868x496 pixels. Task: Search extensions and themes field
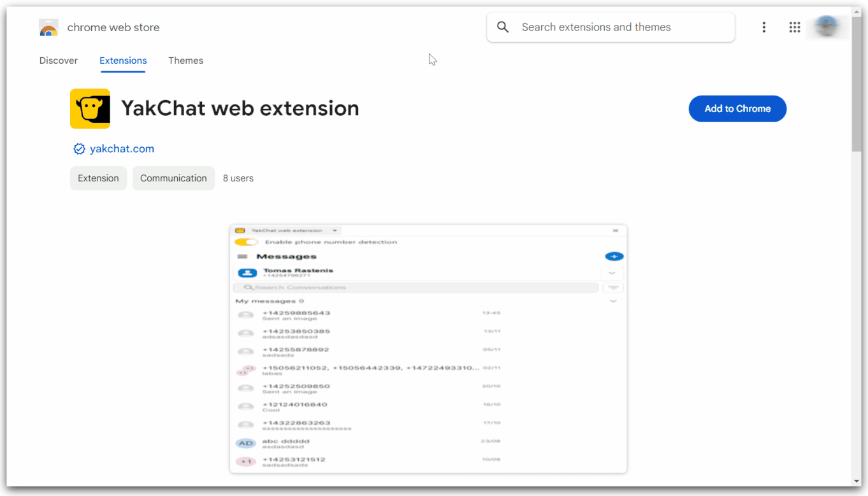611,27
